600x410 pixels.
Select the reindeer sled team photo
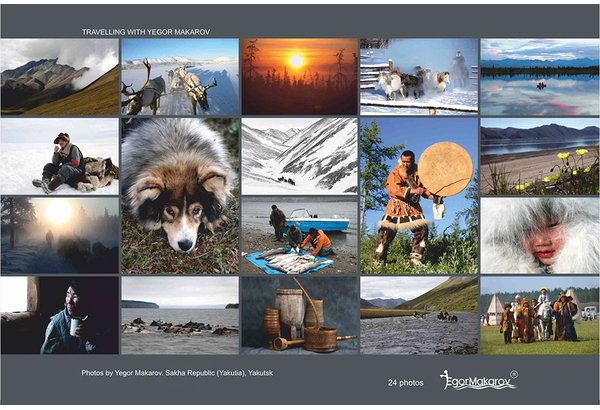click(x=180, y=77)
